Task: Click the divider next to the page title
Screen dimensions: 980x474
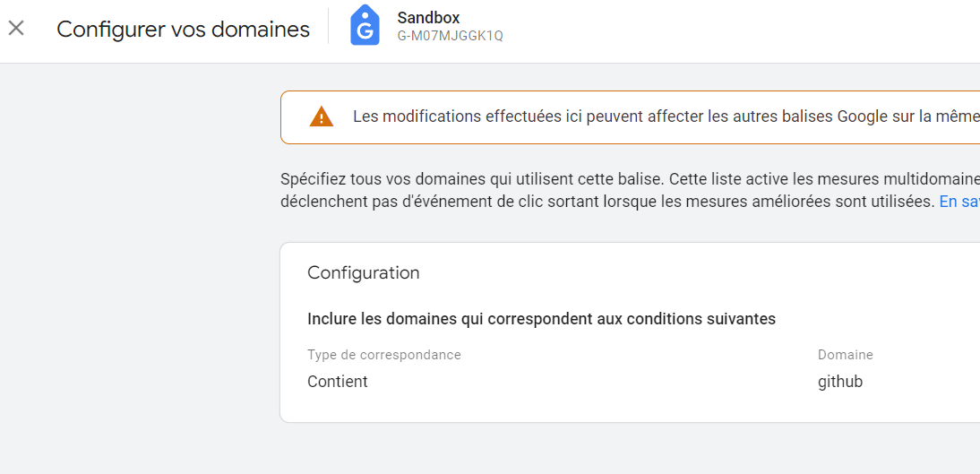Action: [328, 26]
